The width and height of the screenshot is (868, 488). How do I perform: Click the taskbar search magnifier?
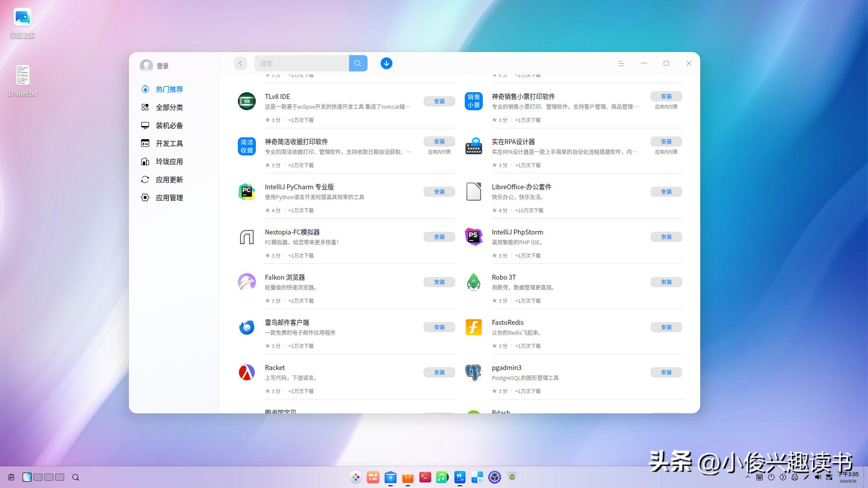(x=75, y=477)
